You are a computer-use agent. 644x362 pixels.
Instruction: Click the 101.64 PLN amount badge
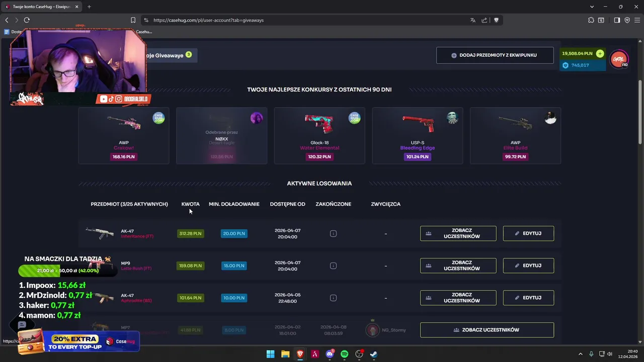190,298
